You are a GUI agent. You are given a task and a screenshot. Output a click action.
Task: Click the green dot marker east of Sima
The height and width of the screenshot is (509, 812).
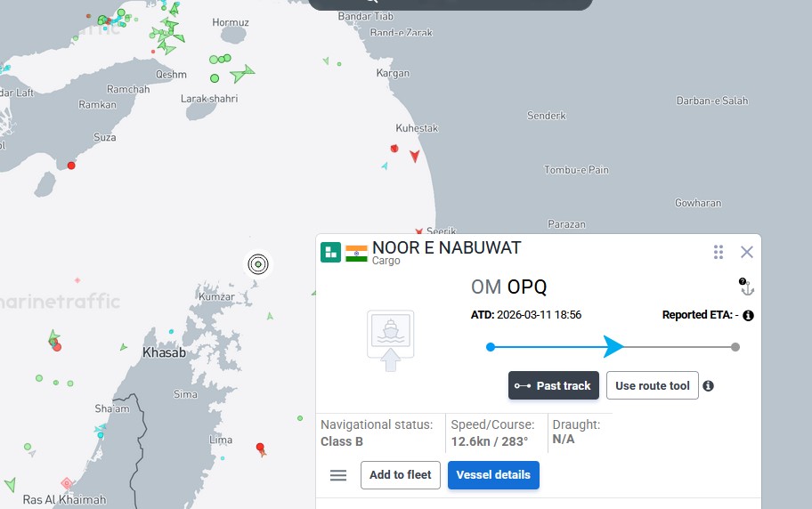pyautogui.click(x=300, y=418)
